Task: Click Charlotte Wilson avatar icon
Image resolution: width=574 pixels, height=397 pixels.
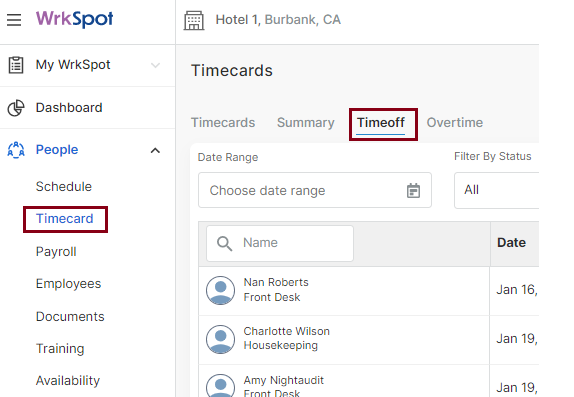Action: [220, 339]
